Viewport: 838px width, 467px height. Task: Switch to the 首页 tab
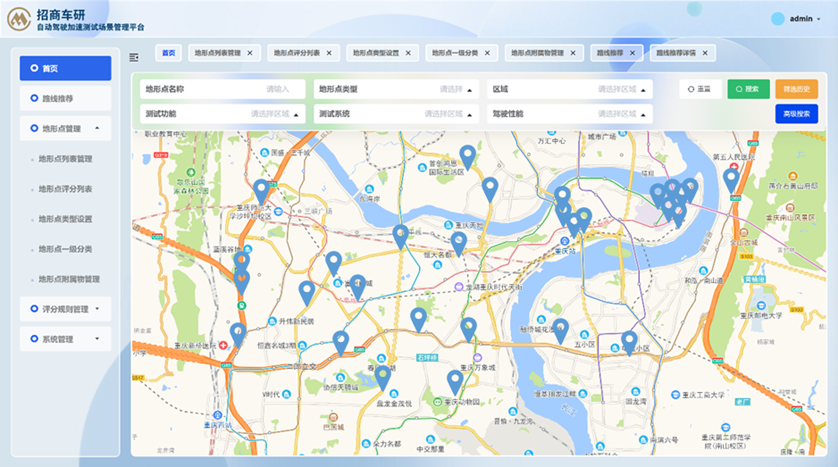click(168, 53)
